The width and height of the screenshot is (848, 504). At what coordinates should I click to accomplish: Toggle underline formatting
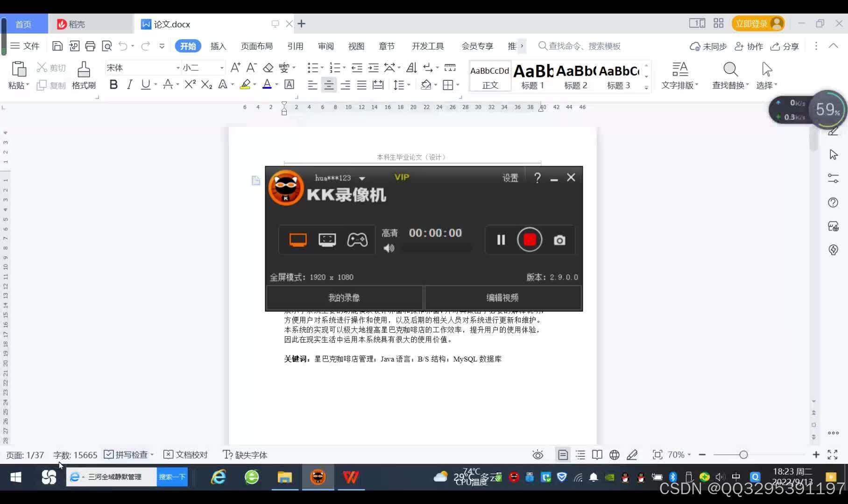pyautogui.click(x=146, y=84)
